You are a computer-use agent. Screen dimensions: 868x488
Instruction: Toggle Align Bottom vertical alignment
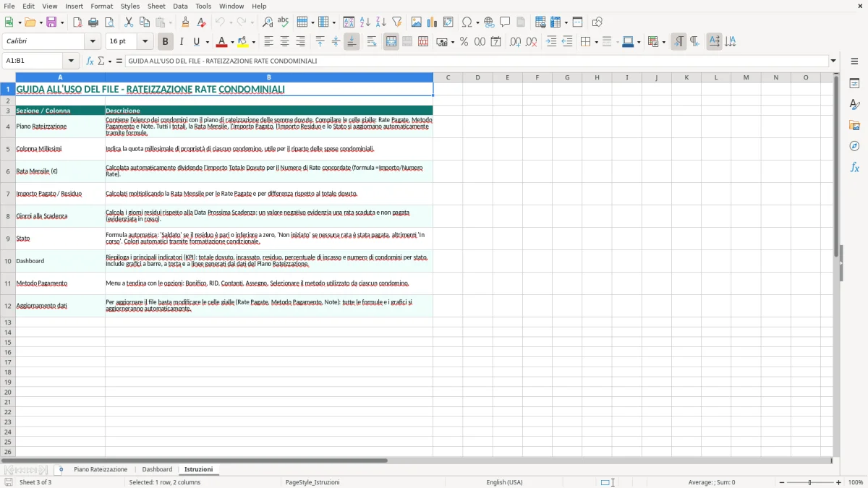(352, 42)
